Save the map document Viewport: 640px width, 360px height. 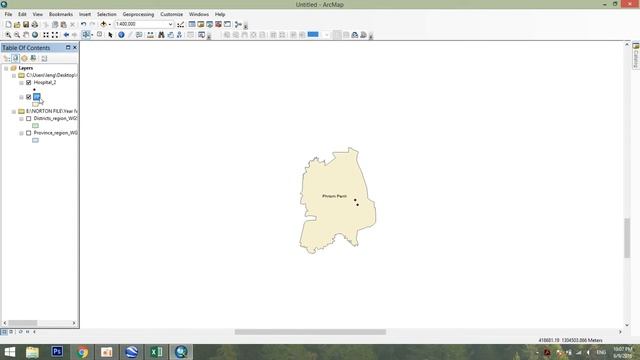click(26, 24)
